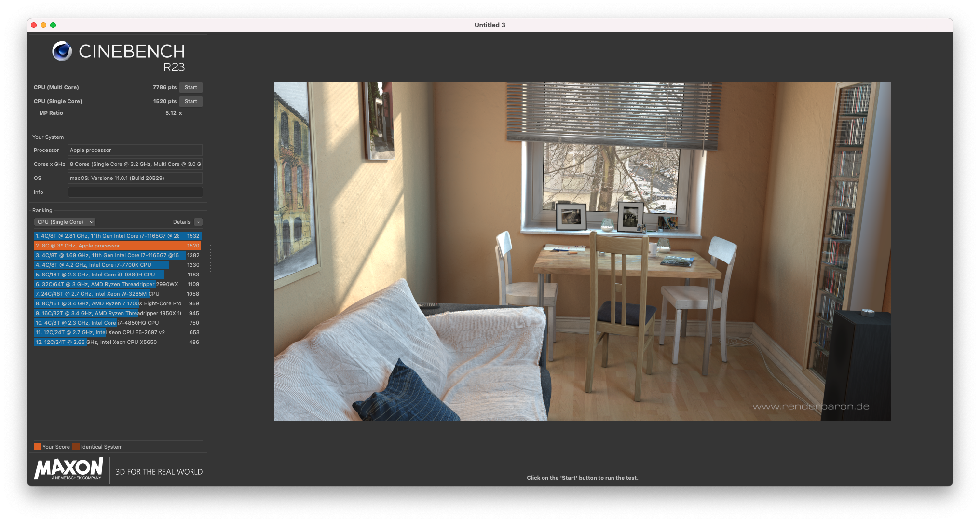
Task: Expand the Details dropdown arrow
Action: pyautogui.click(x=198, y=222)
